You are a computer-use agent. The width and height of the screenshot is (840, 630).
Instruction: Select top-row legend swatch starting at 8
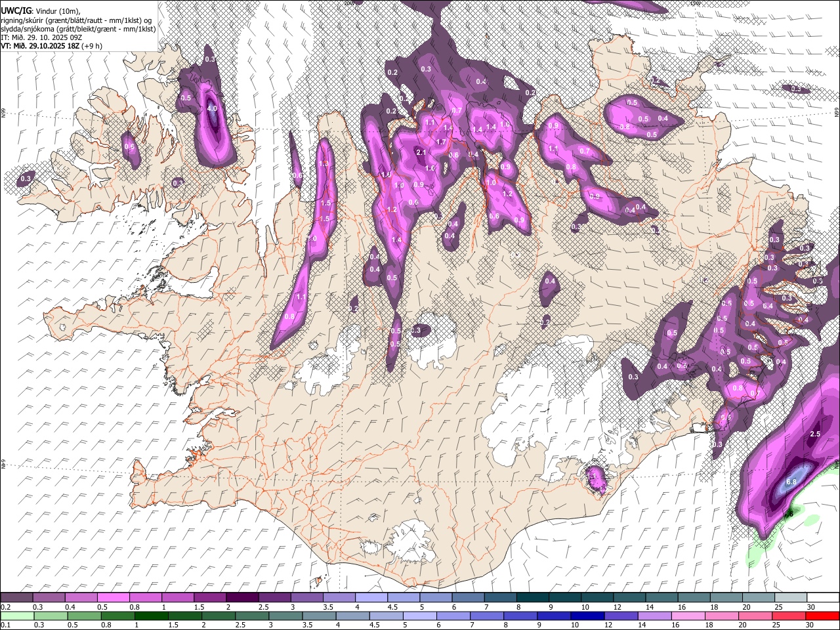coord(533,597)
